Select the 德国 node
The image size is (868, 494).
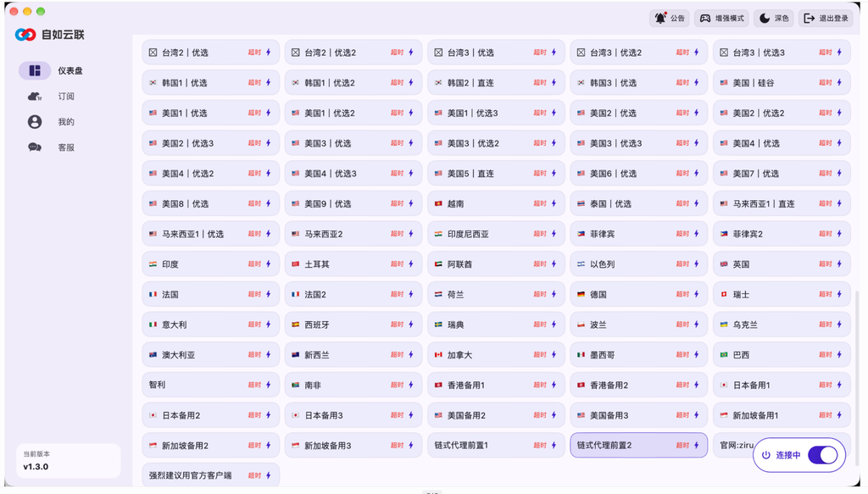click(x=639, y=294)
